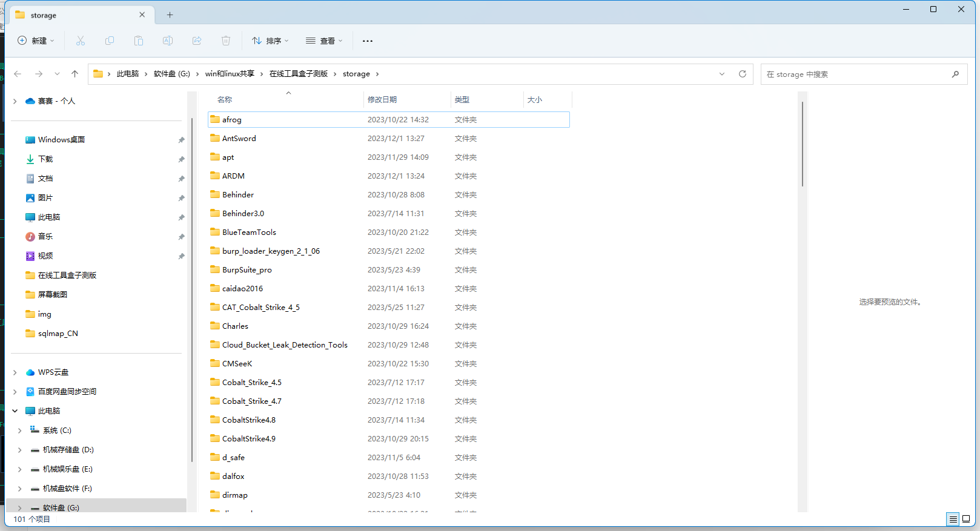
Task: Click the search magnifier icon
Action: [x=955, y=74]
